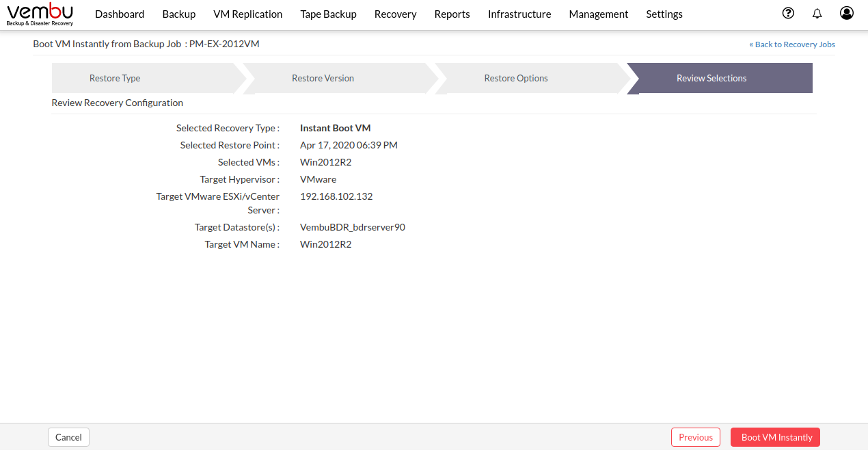Open the Settings menu
The image size is (868, 457).
[x=664, y=14]
